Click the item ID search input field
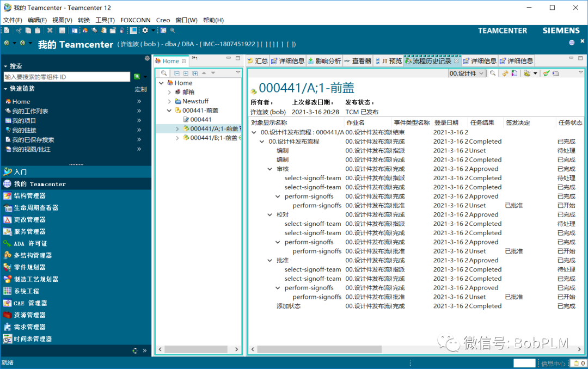This screenshot has width=588, height=369. click(x=67, y=77)
